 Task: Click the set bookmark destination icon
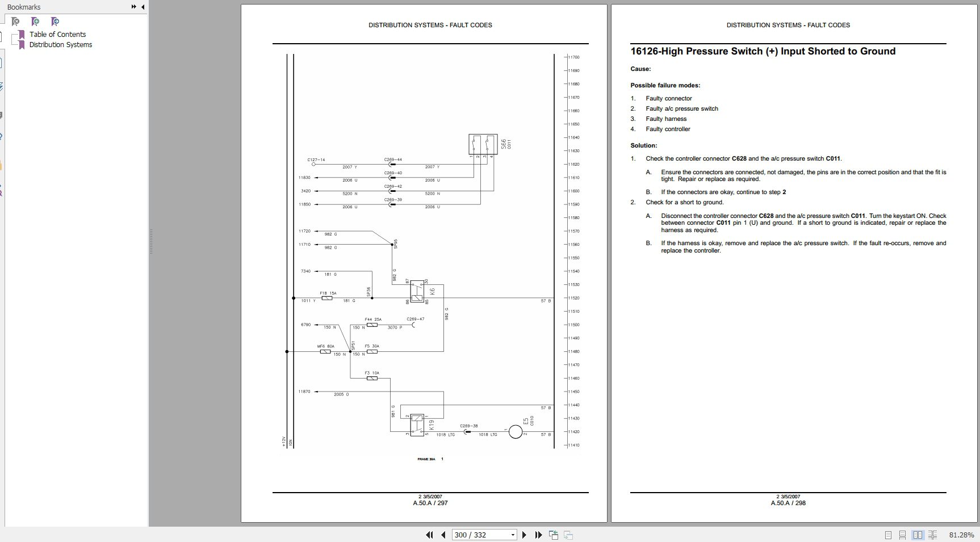coord(55,22)
